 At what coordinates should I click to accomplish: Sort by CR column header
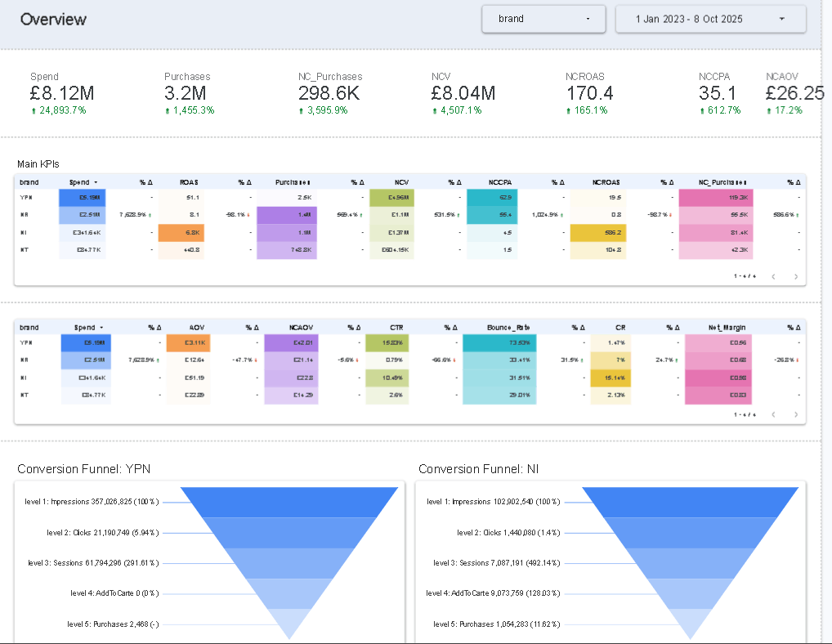(x=620, y=328)
